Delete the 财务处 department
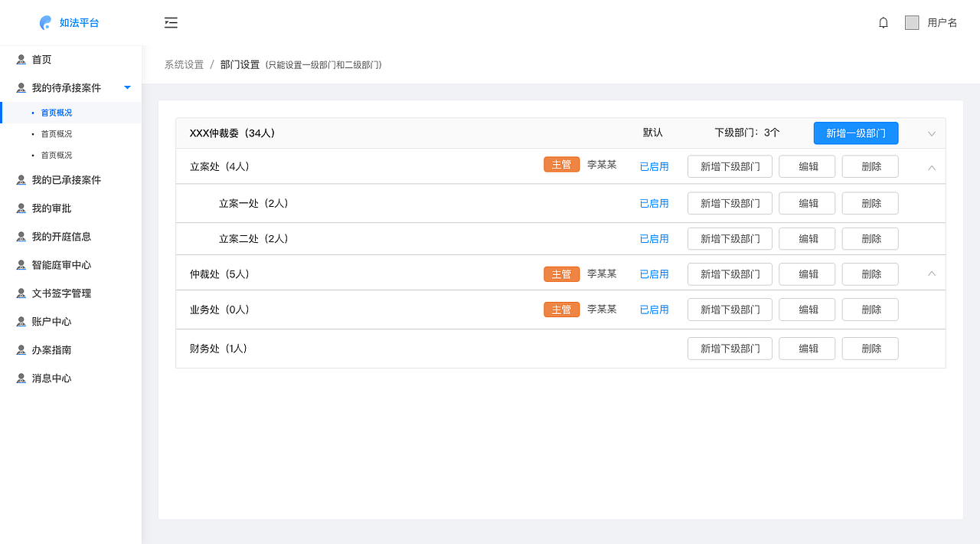This screenshot has width=980, height=544. (871, 349)
